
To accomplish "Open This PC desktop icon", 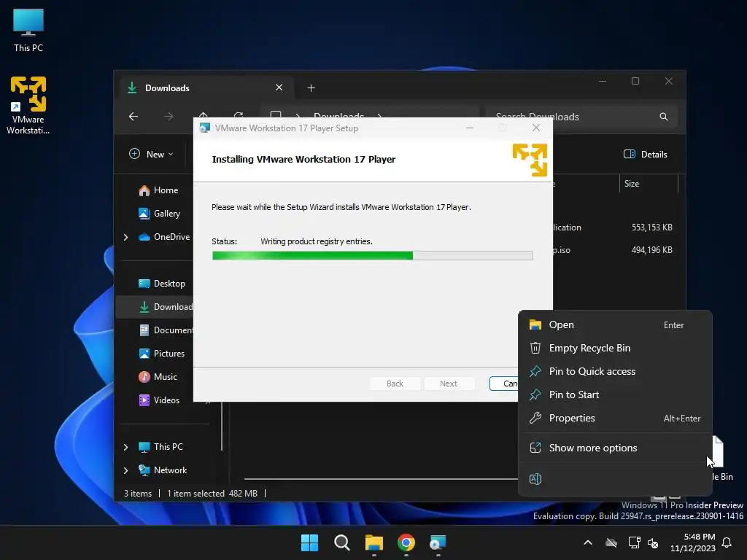I will tap(28, 29).
